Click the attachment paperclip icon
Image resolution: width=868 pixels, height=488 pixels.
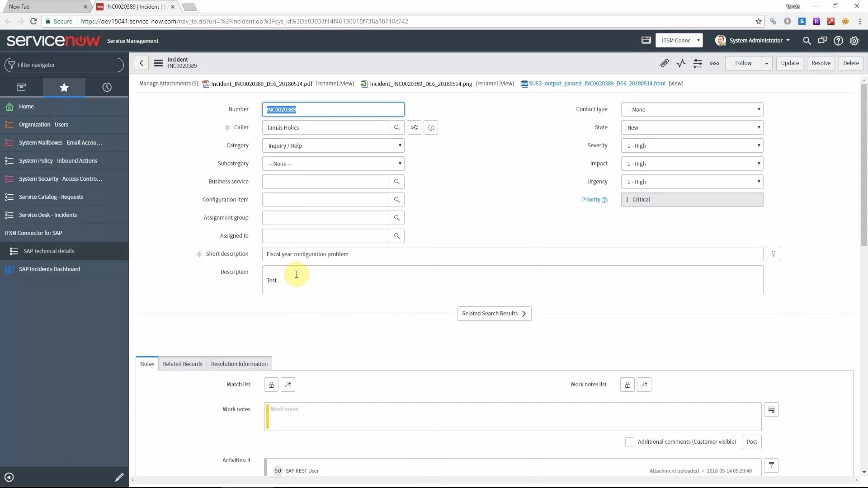click(x=664, y=62)
